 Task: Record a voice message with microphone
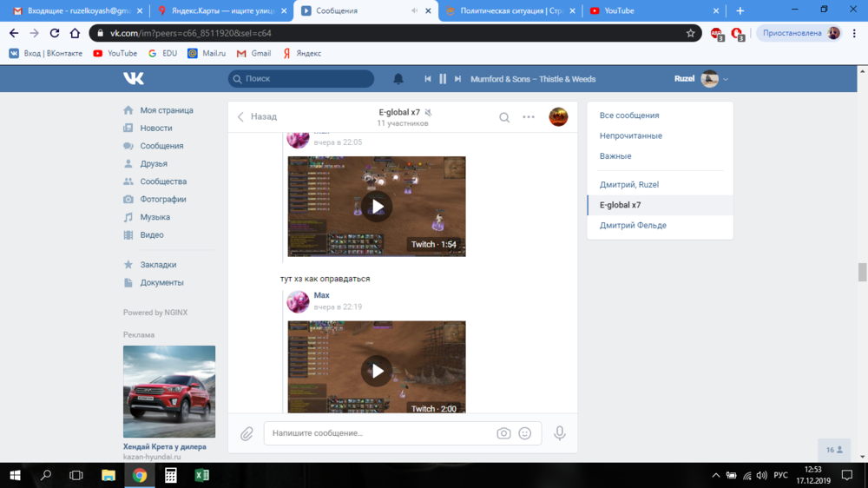point(560,433)
